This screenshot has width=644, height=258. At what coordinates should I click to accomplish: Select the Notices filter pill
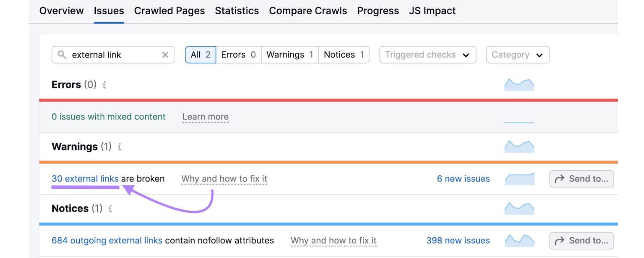tap(343, 55)
